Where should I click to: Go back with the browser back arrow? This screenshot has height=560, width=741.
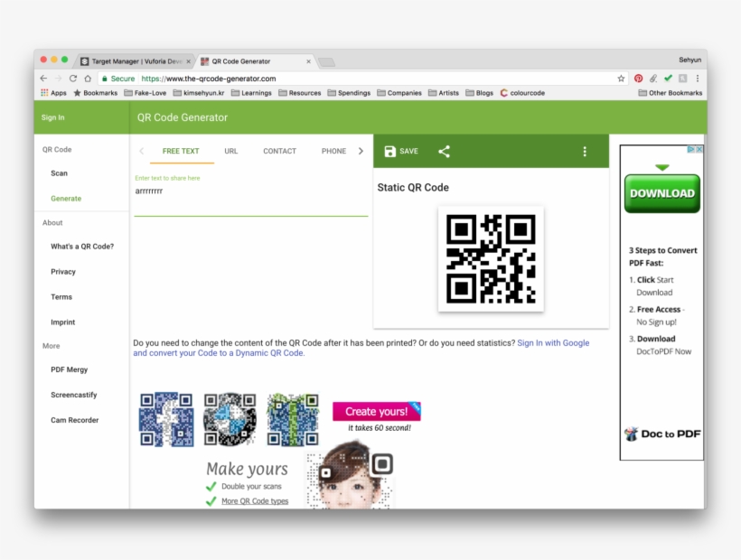43,79
